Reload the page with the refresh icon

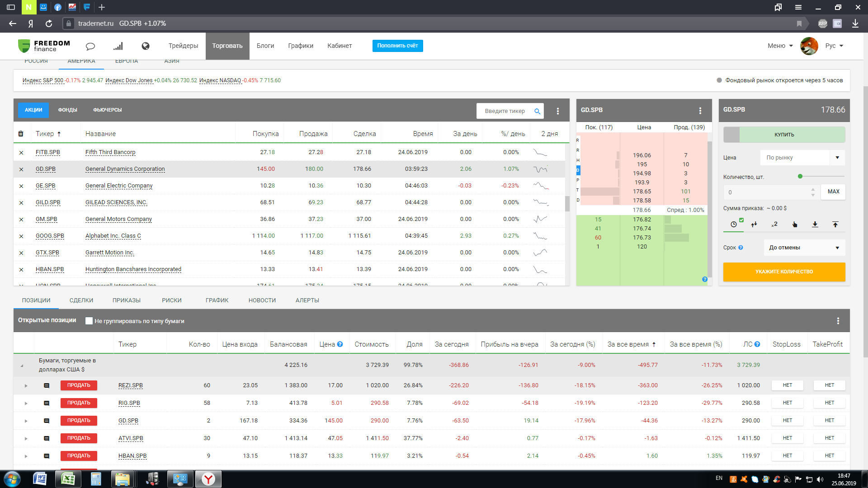point(49,23)
